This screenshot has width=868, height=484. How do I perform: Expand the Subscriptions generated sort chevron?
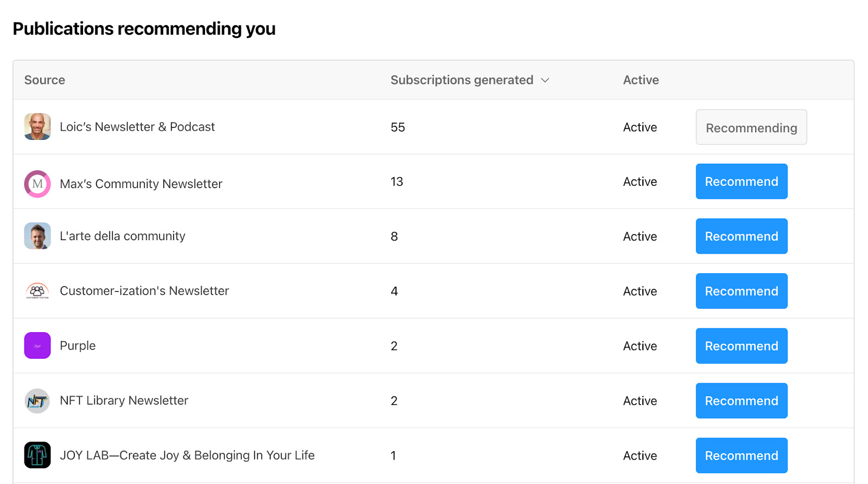545,80
